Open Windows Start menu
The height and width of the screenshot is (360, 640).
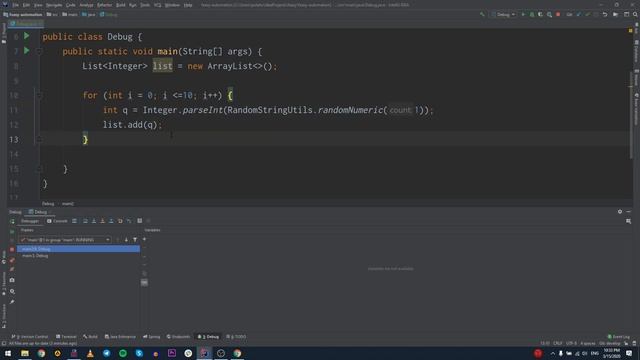pos(8,353)
